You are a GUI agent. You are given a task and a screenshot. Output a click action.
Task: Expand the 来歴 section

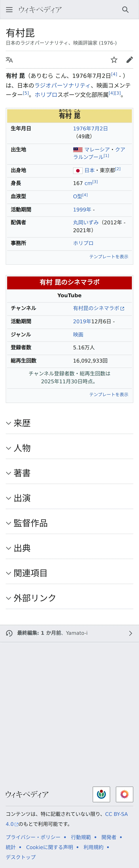pyautogui.click(x=69, y=423)
